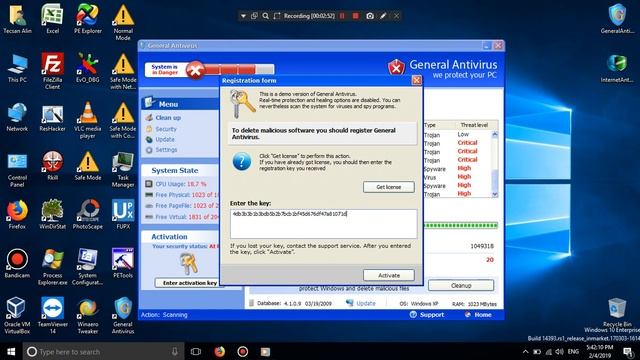Open the recorder toolbar dropdown arrow
Screen dimensions: 640x360
pyautogui.click(x=243, y=16)
